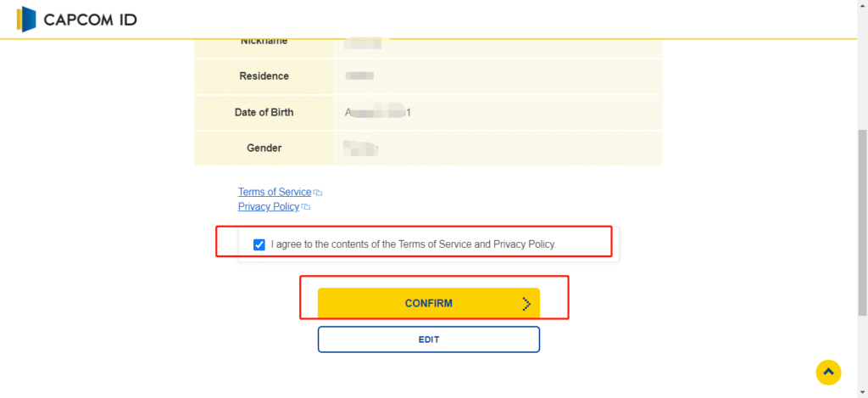Click the EDIT button

pyautogui.click(x=428, y=339)
